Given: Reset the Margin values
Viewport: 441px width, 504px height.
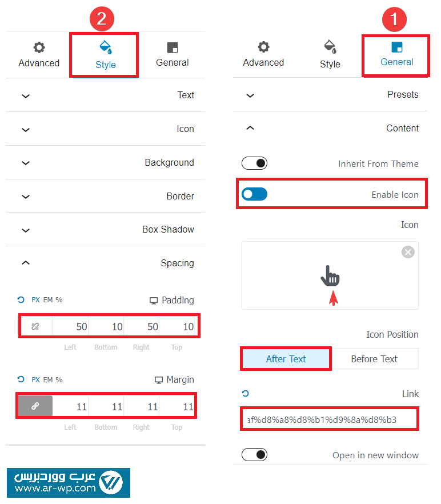Looking at the screenshot, I should 21,379.
